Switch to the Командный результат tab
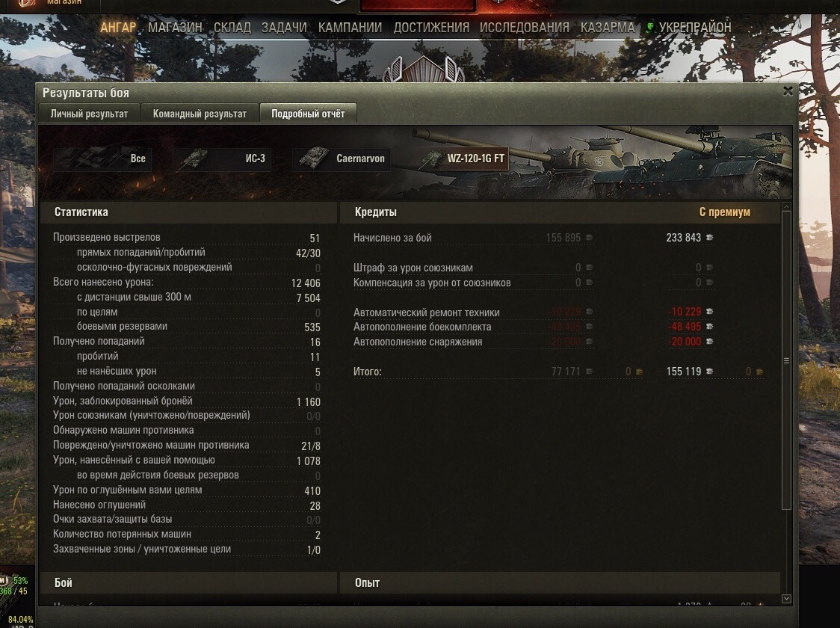The height and width of the screenshot is (628, 840). click(x=200, y=114)
